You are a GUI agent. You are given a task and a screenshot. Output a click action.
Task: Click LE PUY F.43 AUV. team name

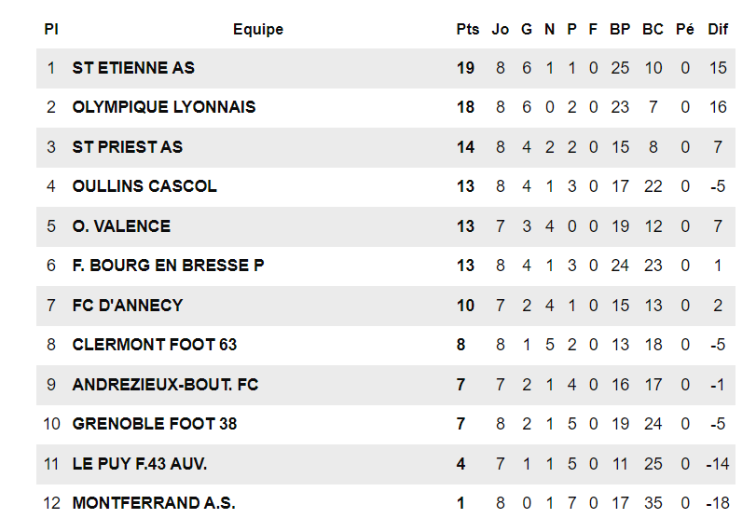click(x=140, y=464)
